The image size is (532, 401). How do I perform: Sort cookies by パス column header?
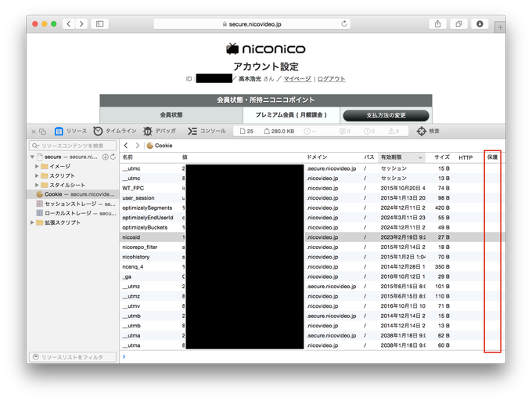pos(369,157)
